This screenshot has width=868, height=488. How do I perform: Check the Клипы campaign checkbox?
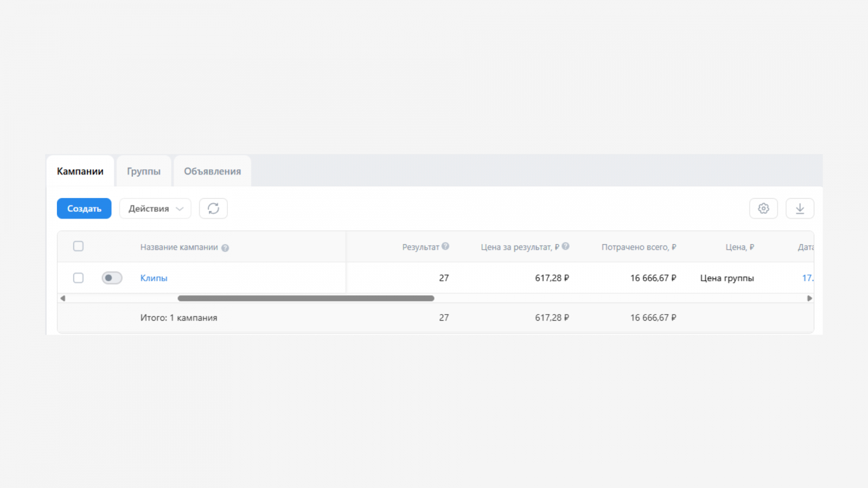(78, 278)
